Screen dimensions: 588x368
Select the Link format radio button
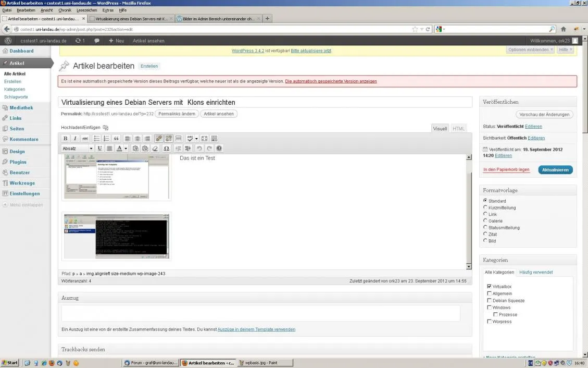[485, 214]
